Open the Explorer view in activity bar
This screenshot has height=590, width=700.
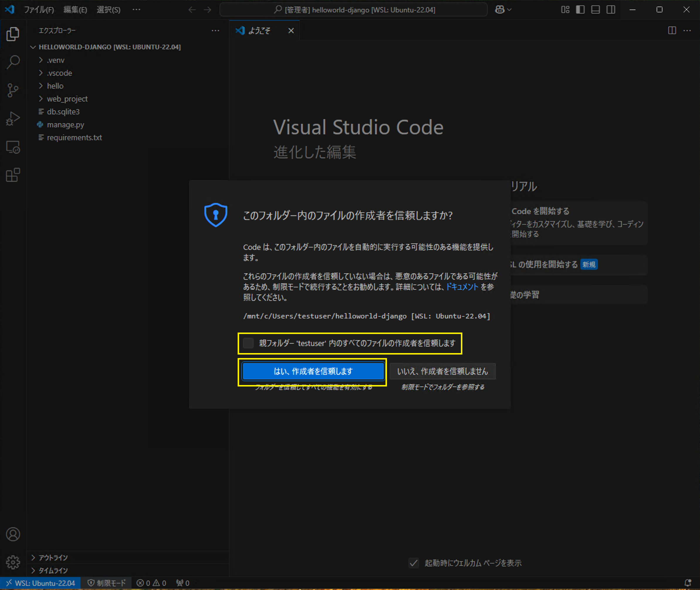pos(13,34)
